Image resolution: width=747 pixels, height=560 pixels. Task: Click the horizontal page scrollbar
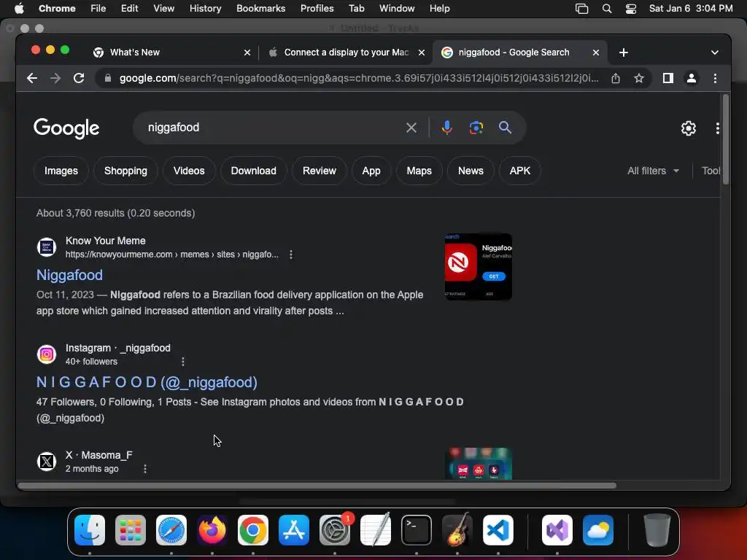[x=317, y=486]
